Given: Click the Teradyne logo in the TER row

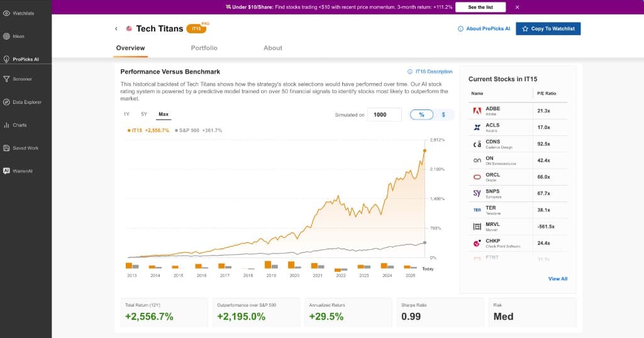Looking at the screenshot, I should (477, 210).
